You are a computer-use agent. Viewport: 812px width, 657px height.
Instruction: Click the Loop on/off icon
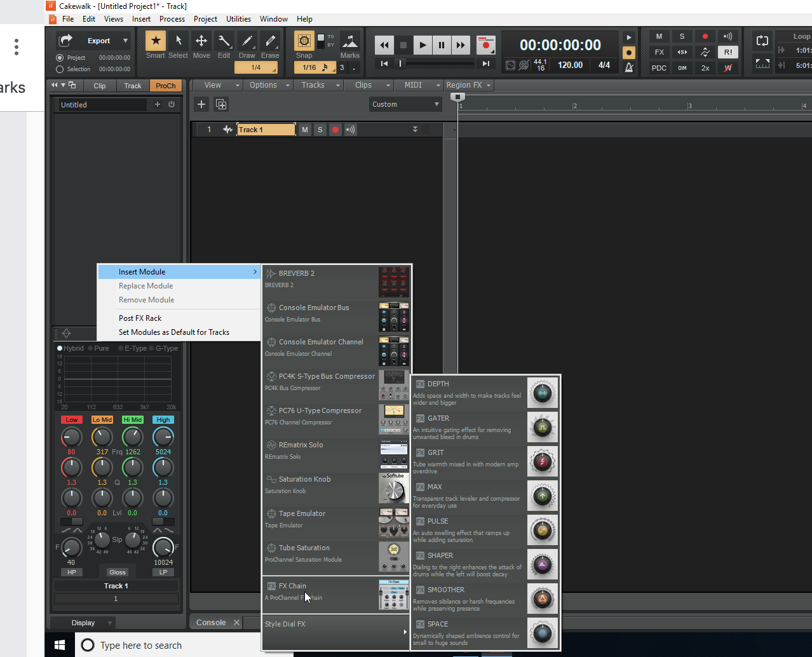[x=762, y=41]
